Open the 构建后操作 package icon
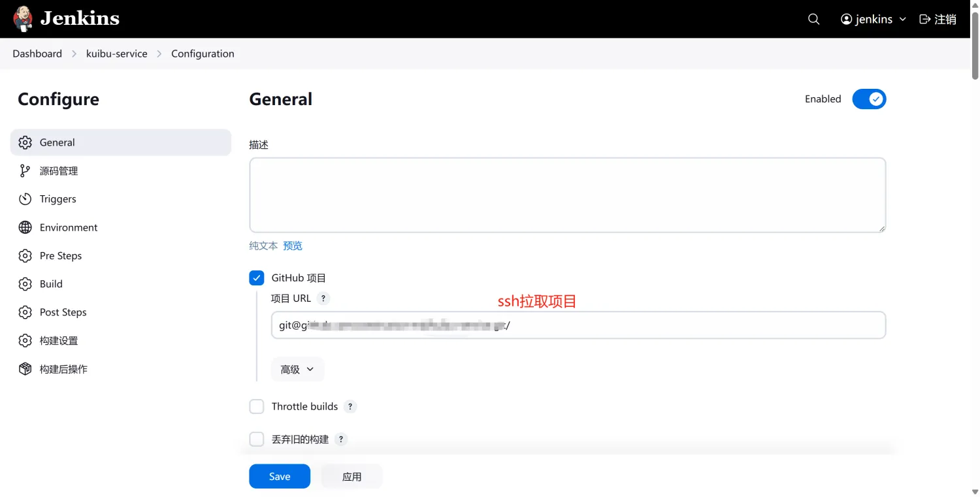 [x=25, y=368]
